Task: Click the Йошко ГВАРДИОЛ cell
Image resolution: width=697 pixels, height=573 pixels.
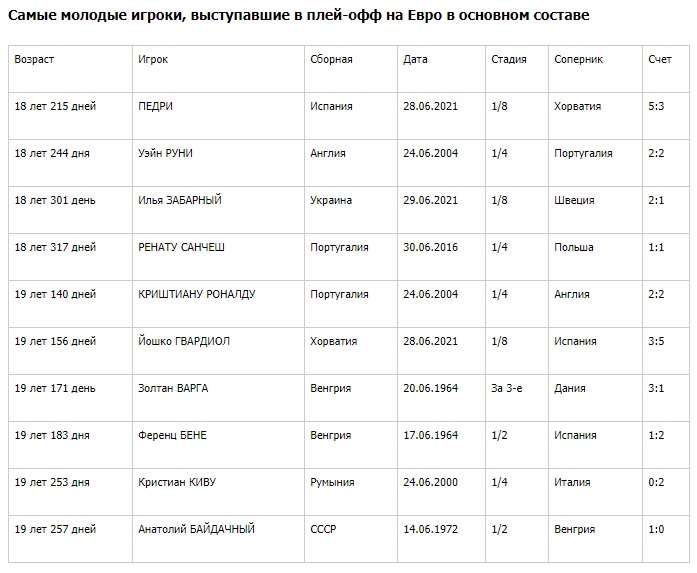Action: click(184, 342)
